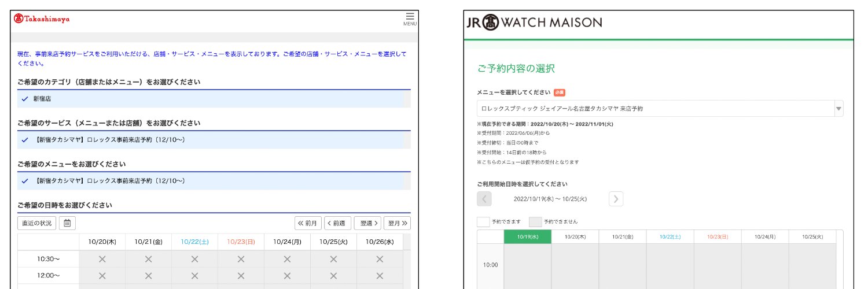This screenshot has width=868, height=289.
Task: Click the 10:30 slot for 10/26(水) in Takashimaya
Action: [380, 259]
